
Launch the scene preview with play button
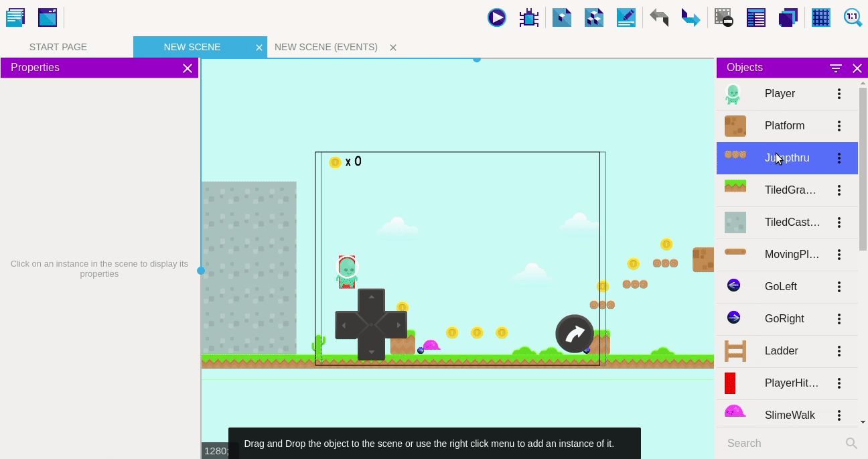point(496,17)
